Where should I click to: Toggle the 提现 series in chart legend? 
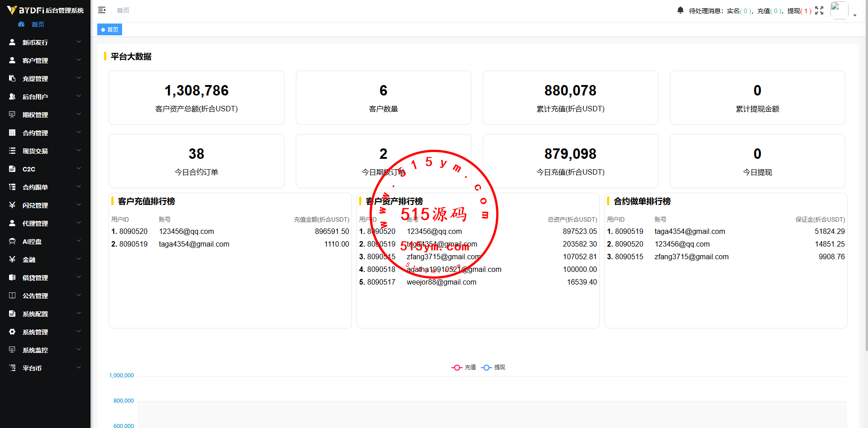493,367
